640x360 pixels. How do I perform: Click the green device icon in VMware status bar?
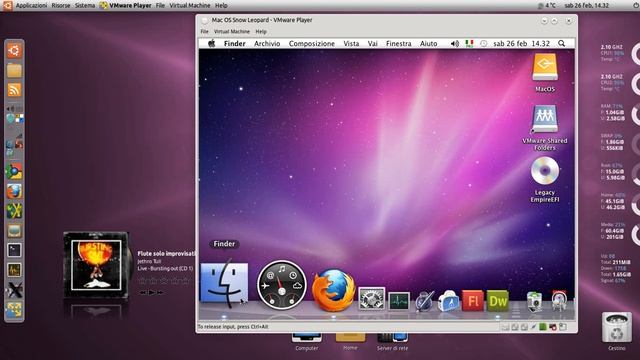point(543,327)
